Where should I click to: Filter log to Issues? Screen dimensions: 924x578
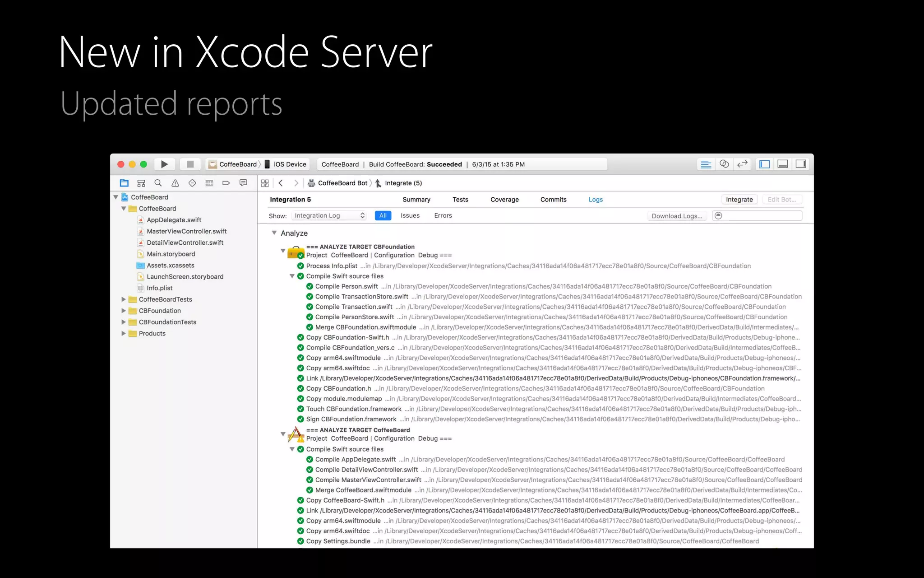(410, 216)
